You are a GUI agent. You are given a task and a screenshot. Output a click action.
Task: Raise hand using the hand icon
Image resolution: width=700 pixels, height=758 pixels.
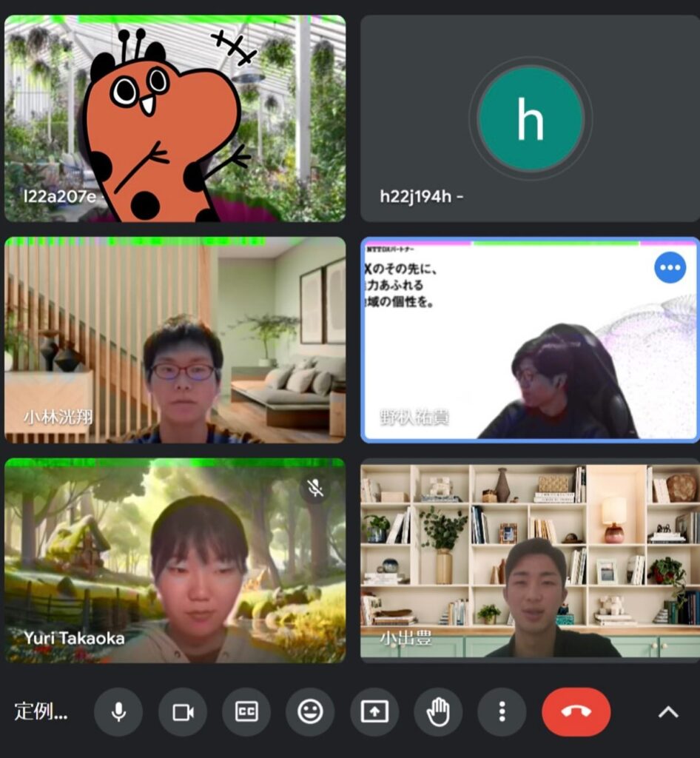(x=438, y=711)
